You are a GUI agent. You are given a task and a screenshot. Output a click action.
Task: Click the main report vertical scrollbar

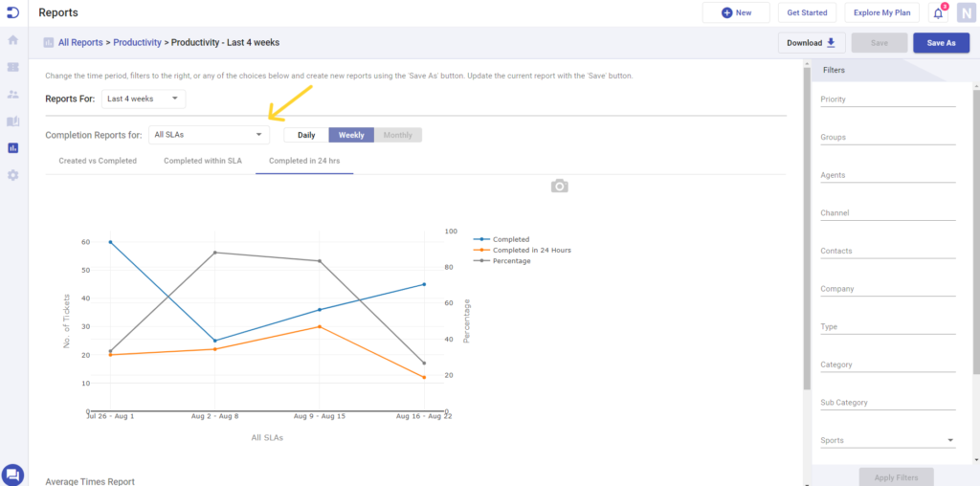tap(806, 228)
